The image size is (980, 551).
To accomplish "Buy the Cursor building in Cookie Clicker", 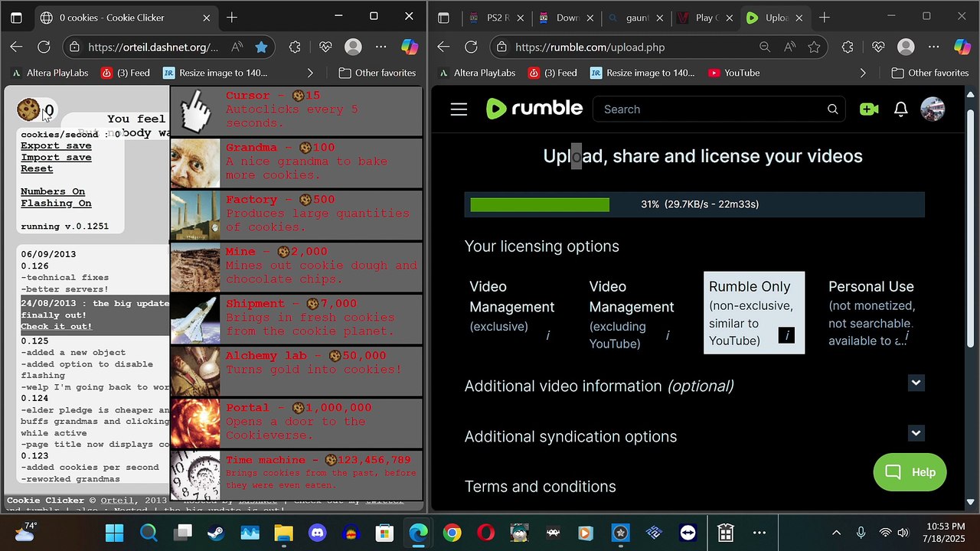I will click(296, 111).
